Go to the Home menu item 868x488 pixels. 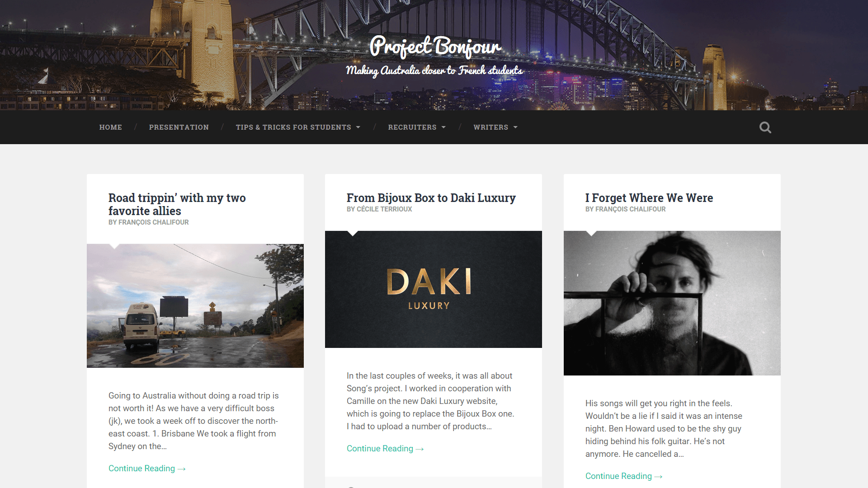click(x=111, y=127)
